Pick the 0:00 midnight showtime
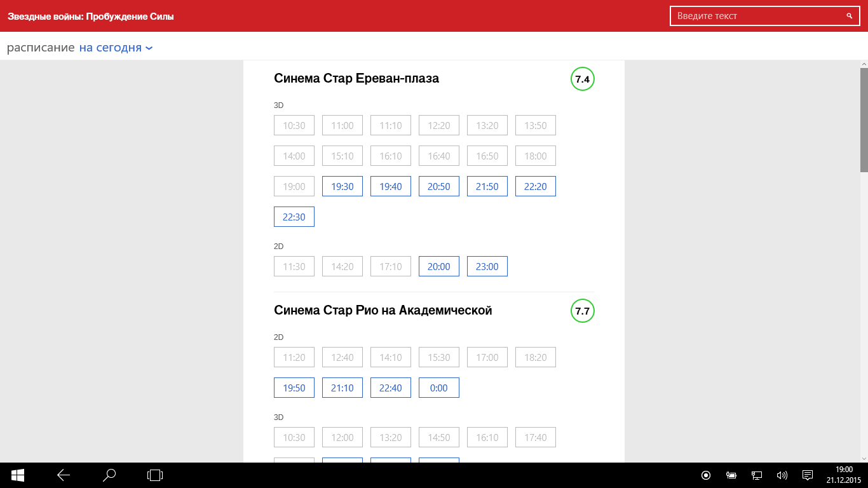 click(439, 388)
